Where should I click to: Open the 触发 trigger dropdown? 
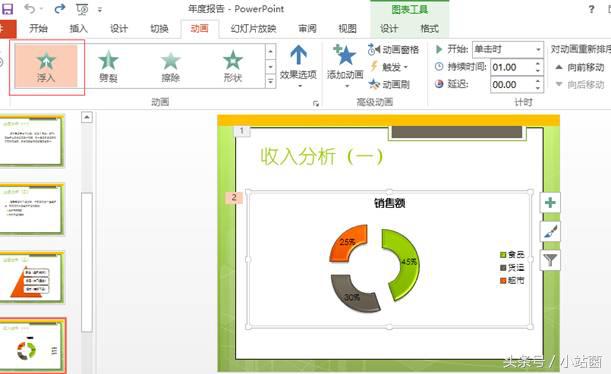click(389, 67)
